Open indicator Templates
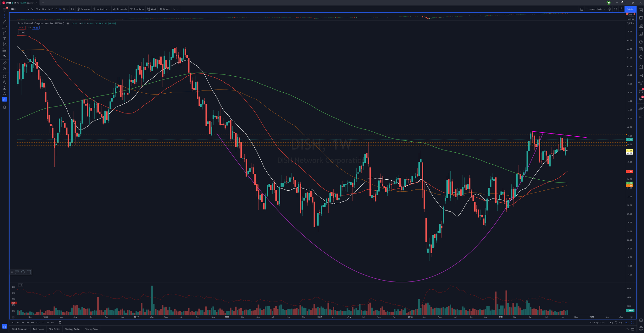Viewport: 644px width, 333px height. (137, 9)
